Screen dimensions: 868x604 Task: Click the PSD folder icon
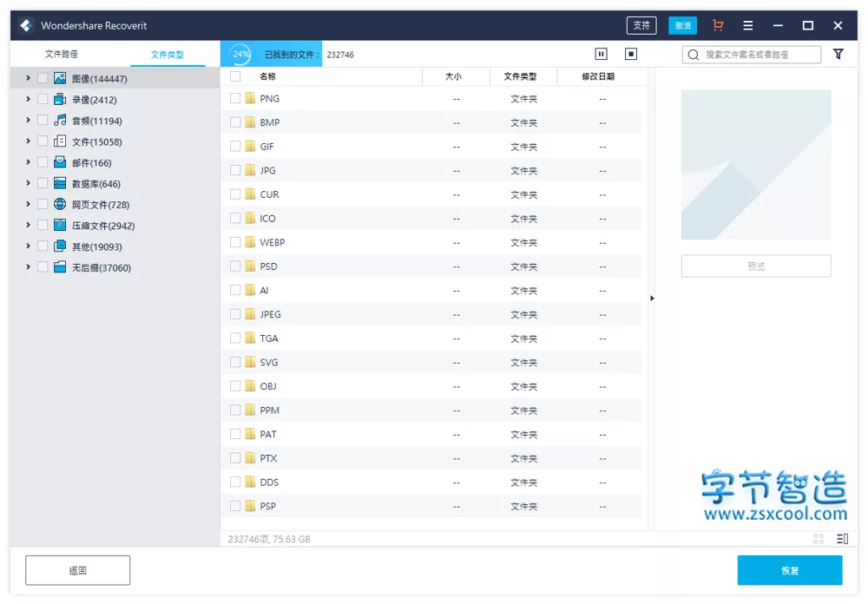coord(250,266)
